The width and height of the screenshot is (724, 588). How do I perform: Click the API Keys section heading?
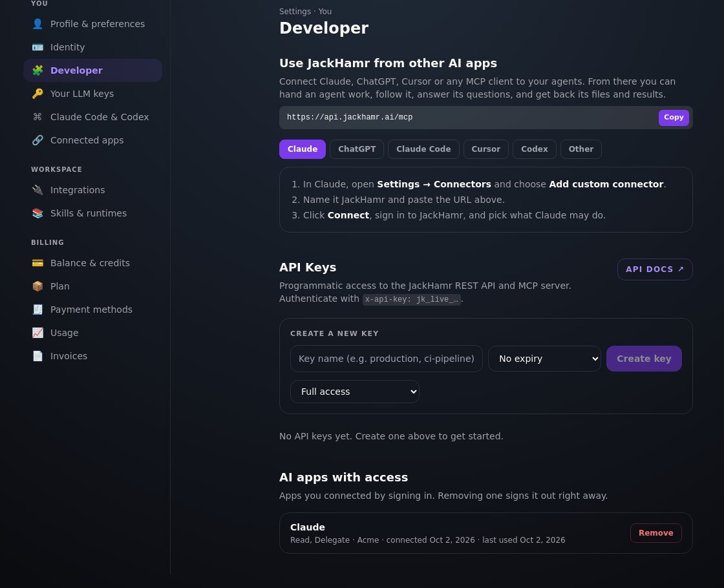click(x=308, y=268)
